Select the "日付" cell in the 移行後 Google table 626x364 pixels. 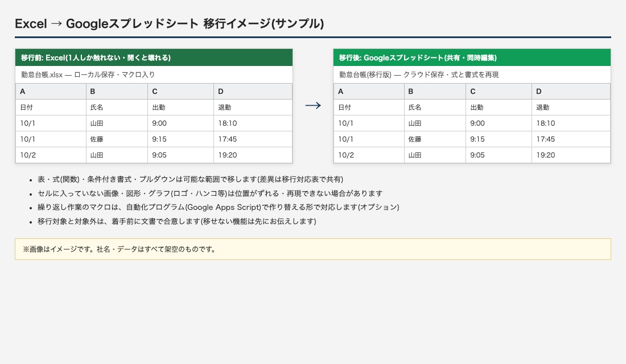[369, 107]
